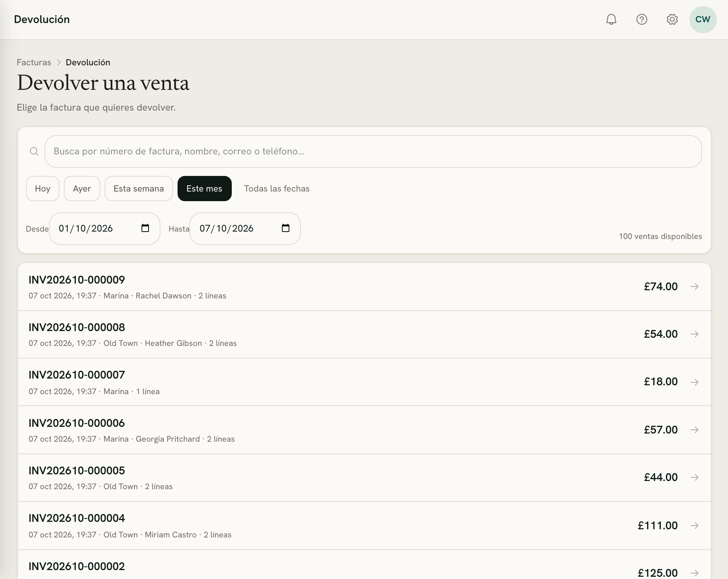728x579 pixels.
Task: Click the Devolución breadcrumb
Action: tap(88, 62)
